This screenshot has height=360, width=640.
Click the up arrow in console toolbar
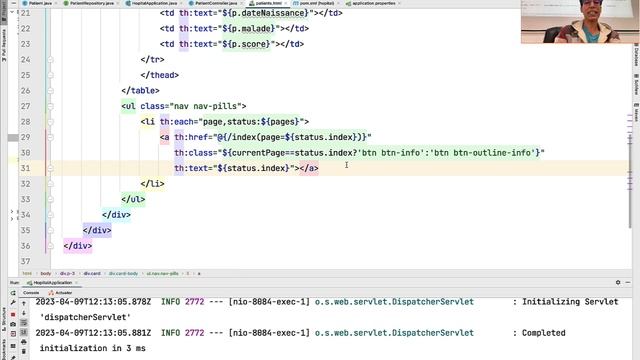point(24,303)
